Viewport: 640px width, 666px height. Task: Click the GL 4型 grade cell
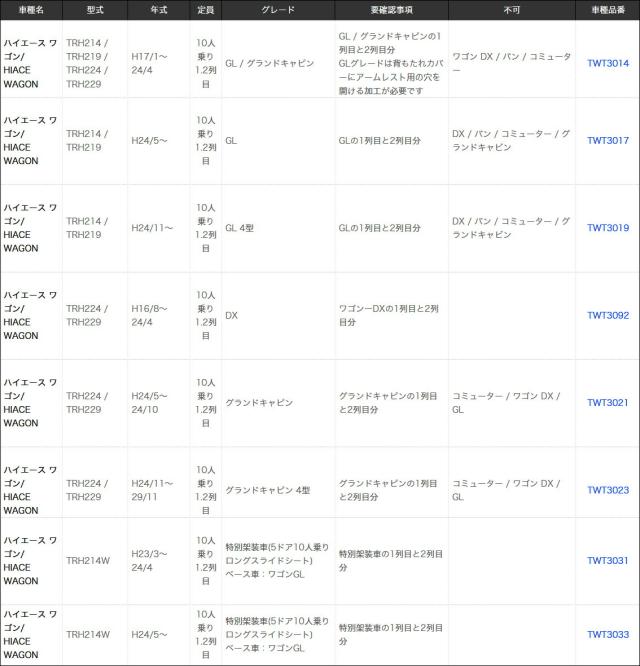pos(240,228)
